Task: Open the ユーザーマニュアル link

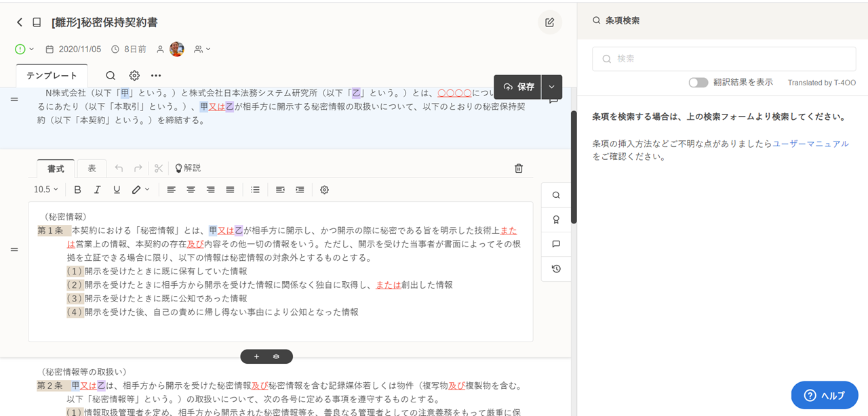Action: coord(810,144)
